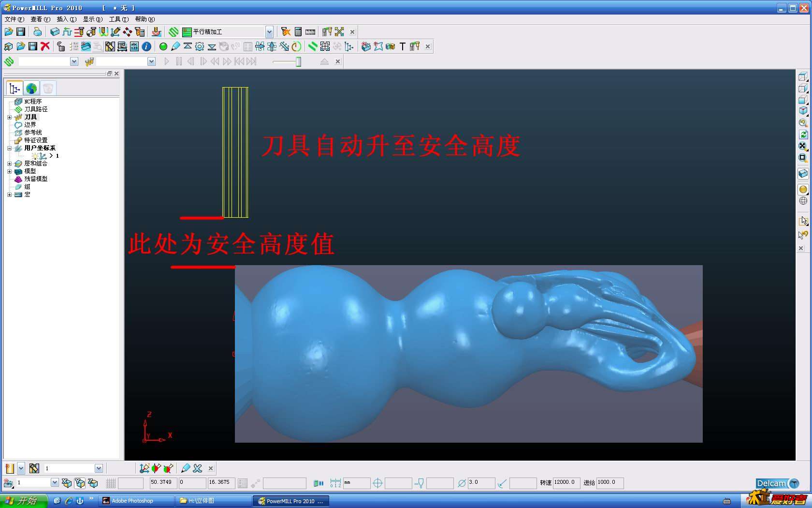Toggle the shaded model display icon

(x=803, y=189)
